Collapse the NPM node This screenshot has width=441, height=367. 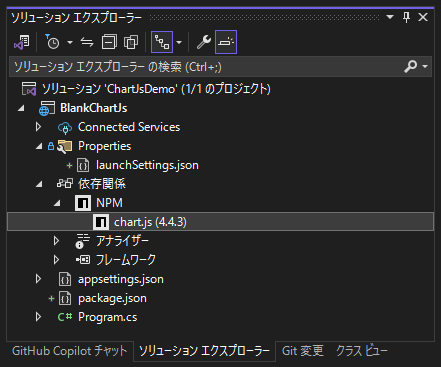(57, 203)
